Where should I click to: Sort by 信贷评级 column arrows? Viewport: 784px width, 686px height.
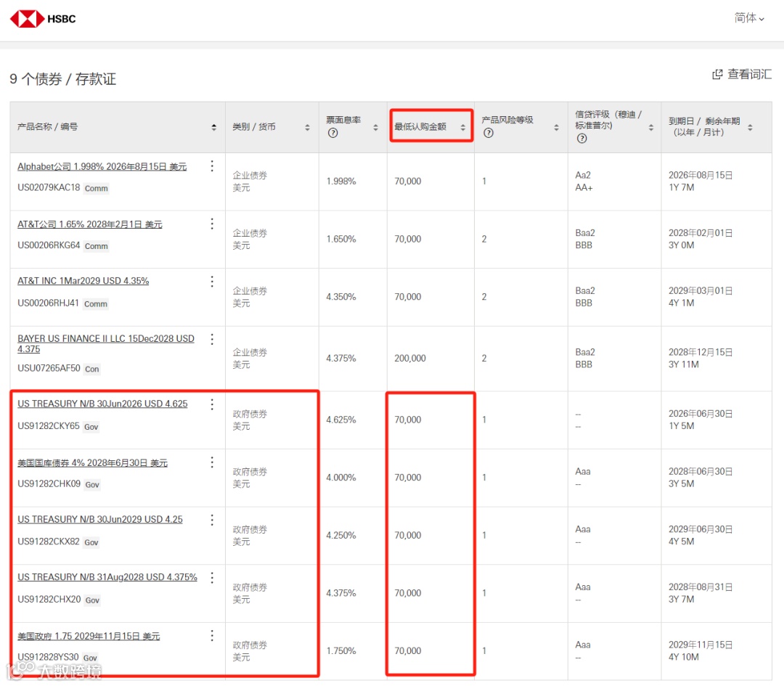(x=651, y=128)
